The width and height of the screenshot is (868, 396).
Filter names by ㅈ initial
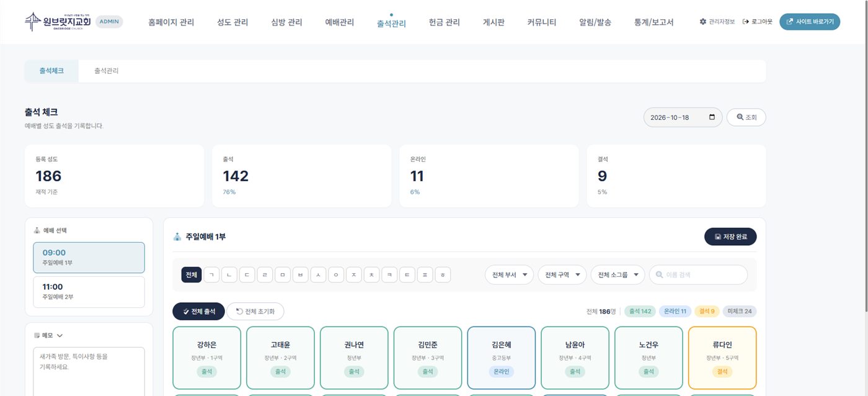pos(354,275)
